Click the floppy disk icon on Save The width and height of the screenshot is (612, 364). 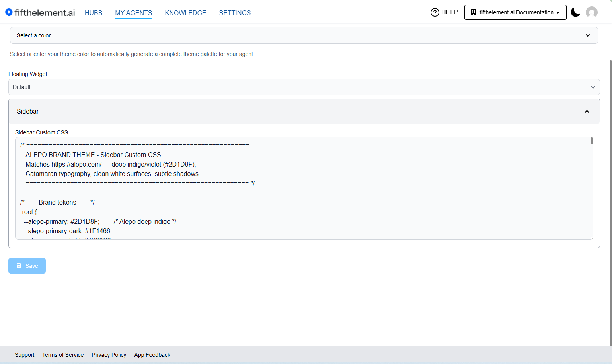point(19,266)
